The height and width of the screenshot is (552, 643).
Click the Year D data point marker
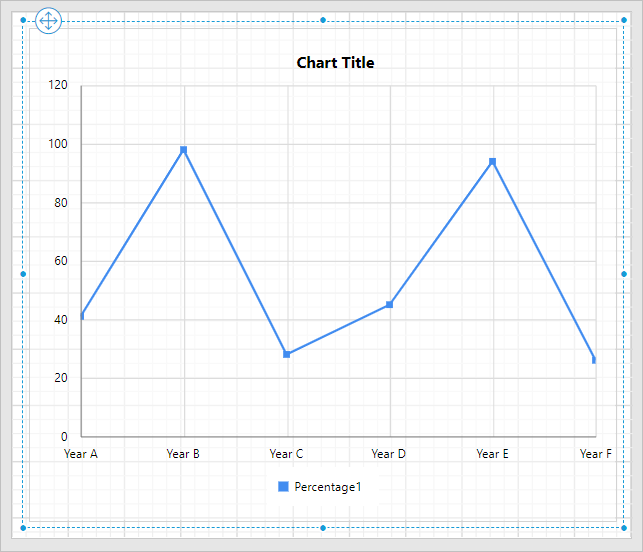coord(389,305)
